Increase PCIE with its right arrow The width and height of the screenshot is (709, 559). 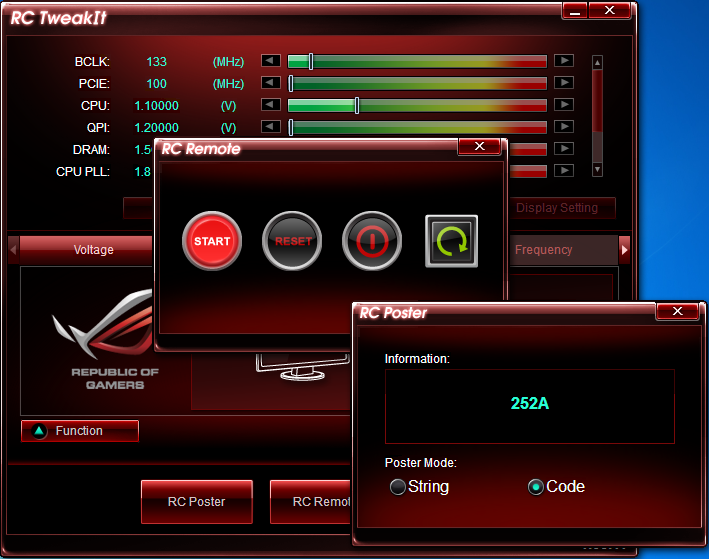click(x=564, y=83)
